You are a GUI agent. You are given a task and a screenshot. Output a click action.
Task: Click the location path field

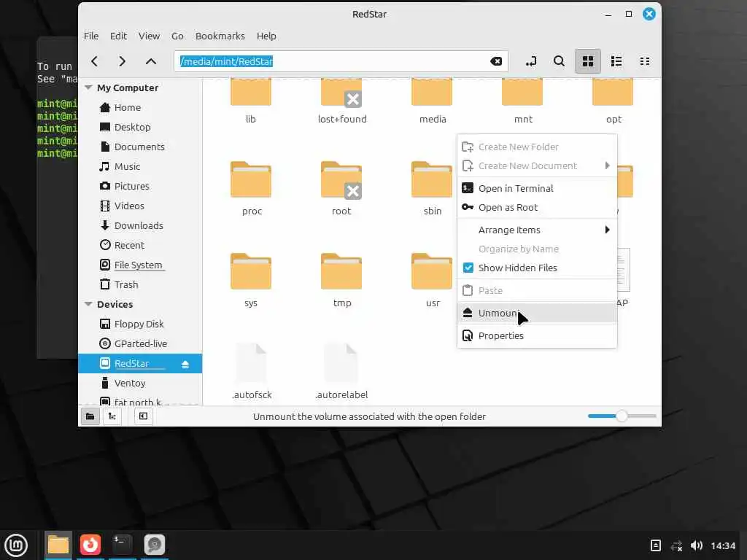pos(341,61)
